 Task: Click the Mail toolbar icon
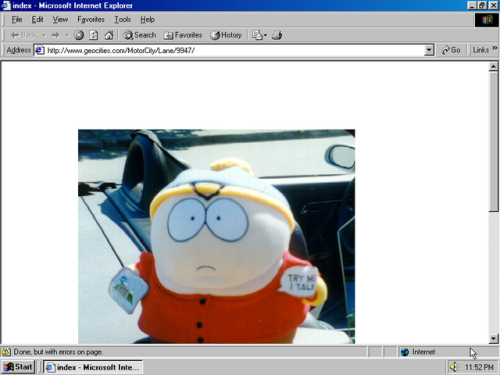pos(257,35)
